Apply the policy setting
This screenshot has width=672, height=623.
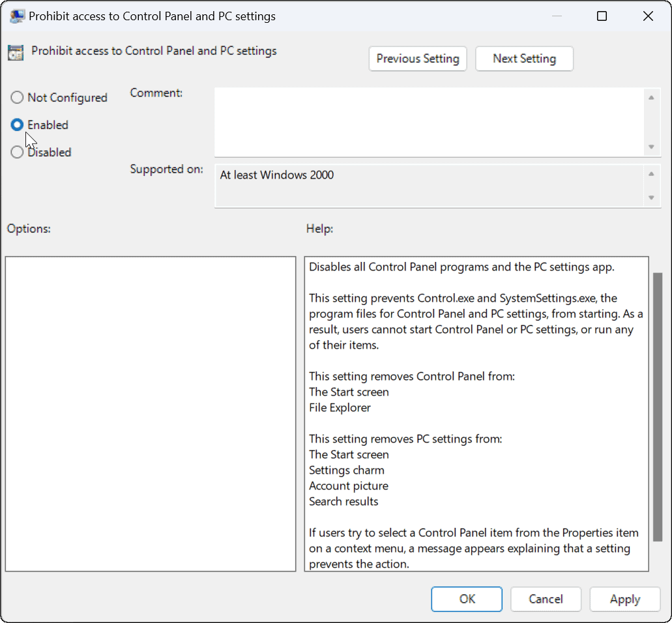pyautogui.click(x=624, y=599)
